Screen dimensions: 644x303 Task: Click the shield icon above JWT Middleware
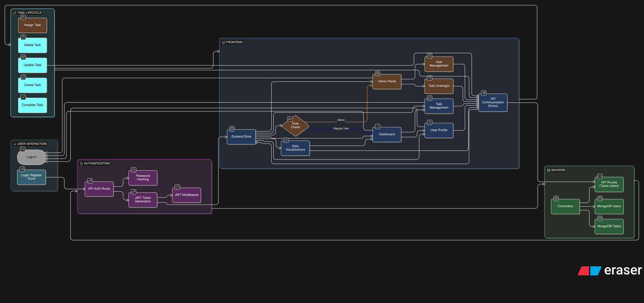[177, 187]
